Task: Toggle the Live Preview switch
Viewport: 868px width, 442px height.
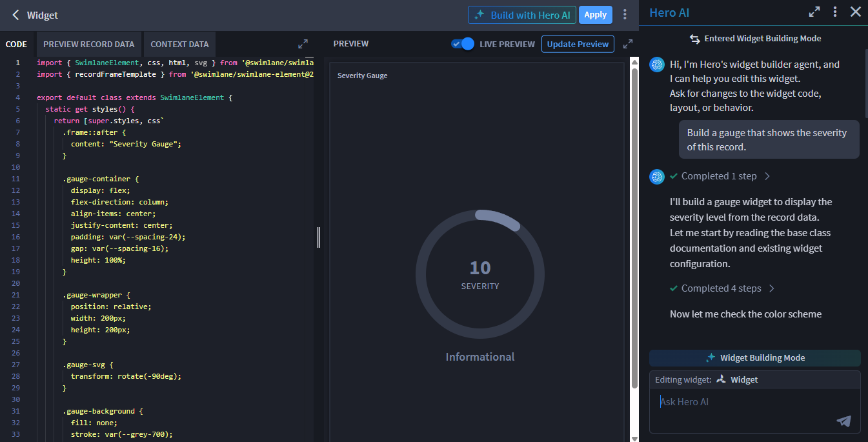Action: point(463,44)
